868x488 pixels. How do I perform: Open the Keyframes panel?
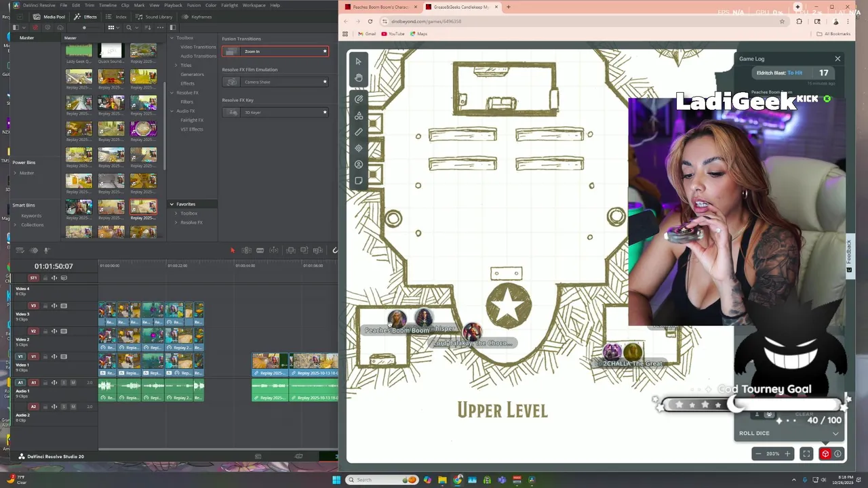tap(197, 16)
